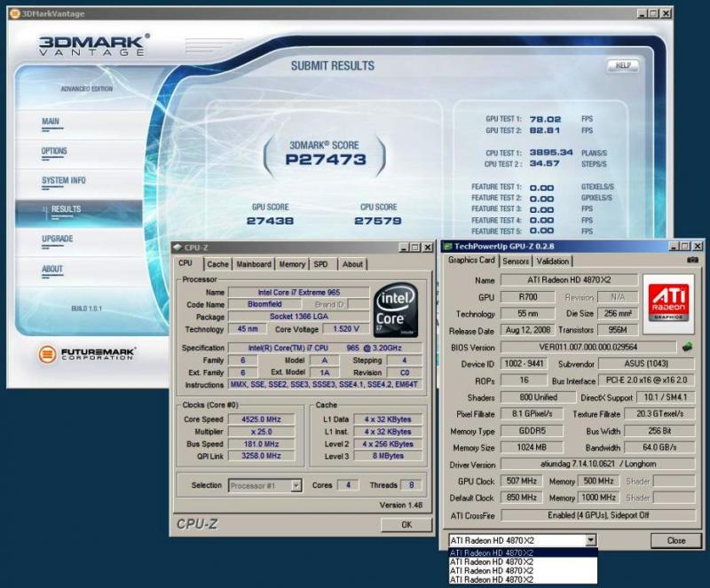Viewport: 710px width, 588px height.
Task: Open UPGRADE in 3DMark sidebar
Action: [x=58, y=239]
